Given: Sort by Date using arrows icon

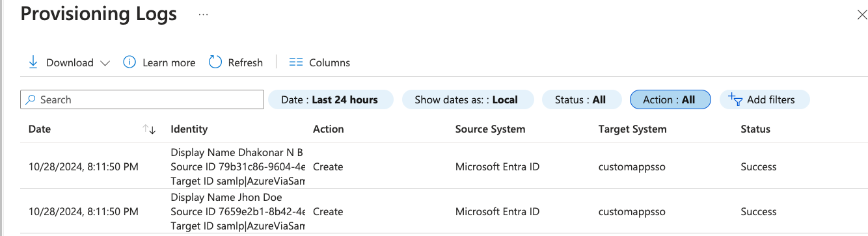Looking at the screenshot, I should pyautogui.click(x=149, y=129).
